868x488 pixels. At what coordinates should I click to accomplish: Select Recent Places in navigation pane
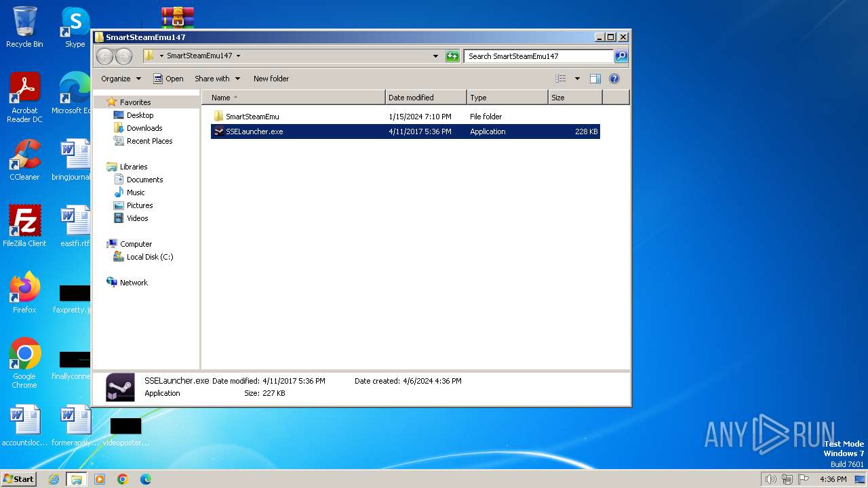(x=149, y=141)
